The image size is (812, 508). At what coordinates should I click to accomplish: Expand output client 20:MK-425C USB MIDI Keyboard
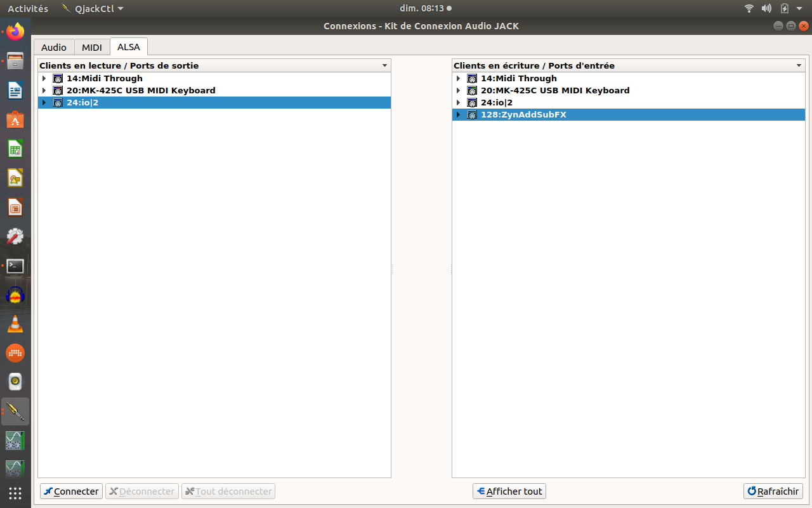coord(44,91)
